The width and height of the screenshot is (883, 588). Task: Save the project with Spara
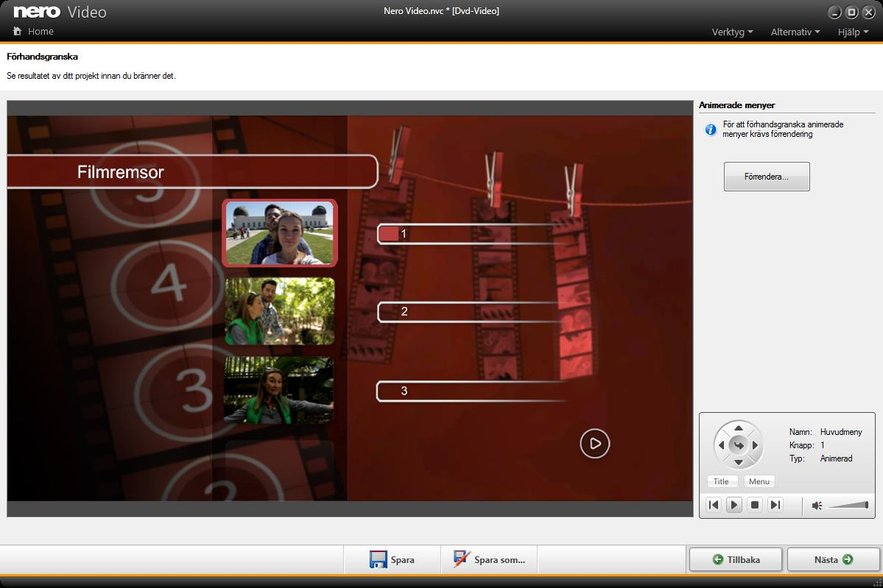pyautogui.click(x=392, y=559)
